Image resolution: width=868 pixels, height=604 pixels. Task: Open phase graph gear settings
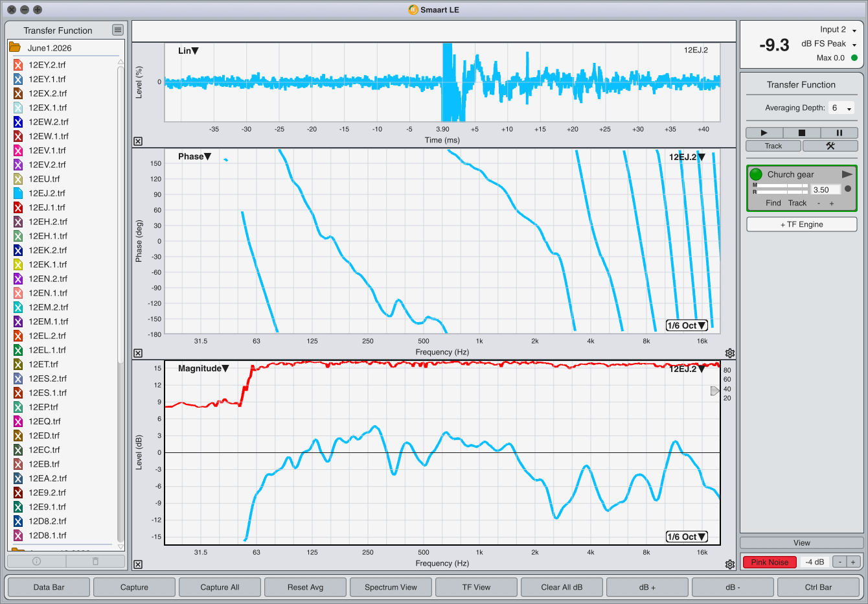point(730,353)
